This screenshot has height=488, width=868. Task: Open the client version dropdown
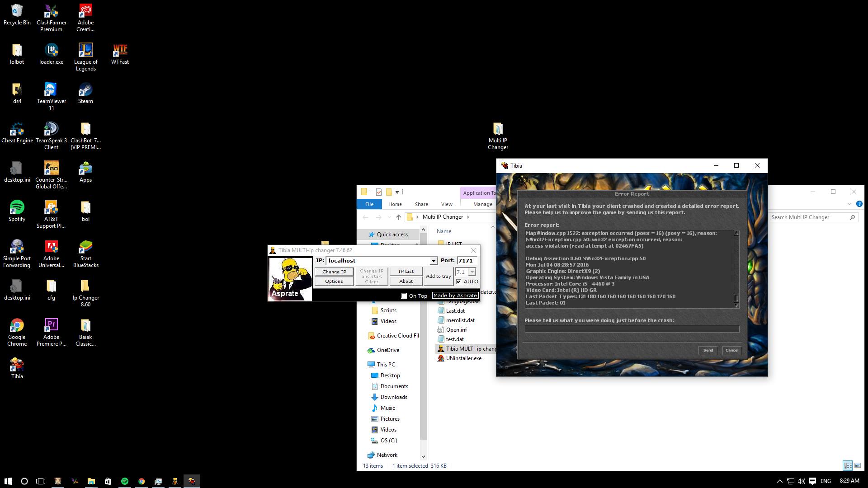click(472, 272)
